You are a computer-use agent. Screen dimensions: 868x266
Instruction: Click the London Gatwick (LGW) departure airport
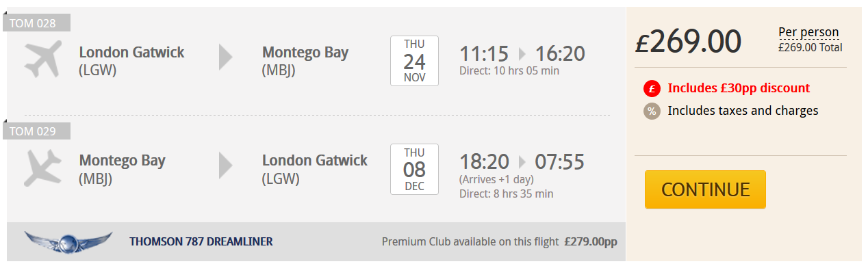click(132, 60)
